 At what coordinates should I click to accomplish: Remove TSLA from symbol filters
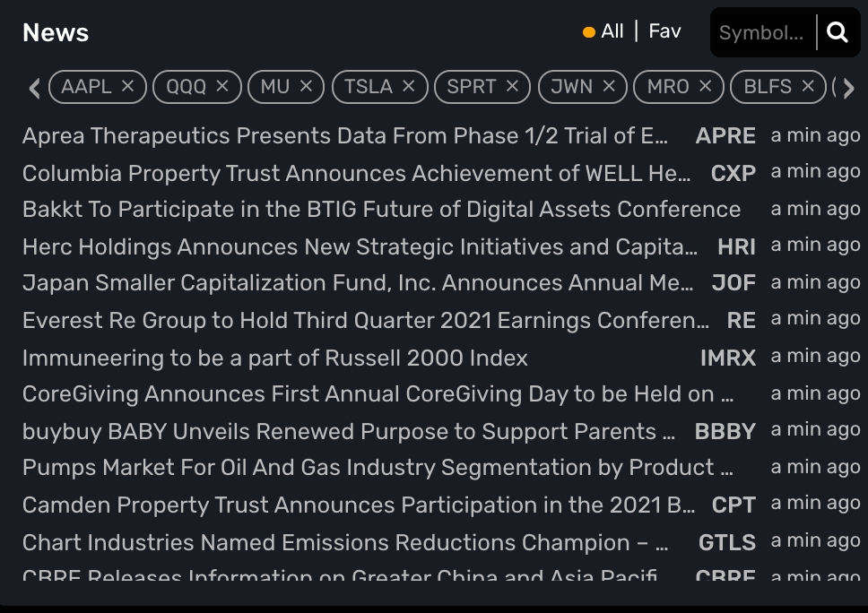coord(409,86)
